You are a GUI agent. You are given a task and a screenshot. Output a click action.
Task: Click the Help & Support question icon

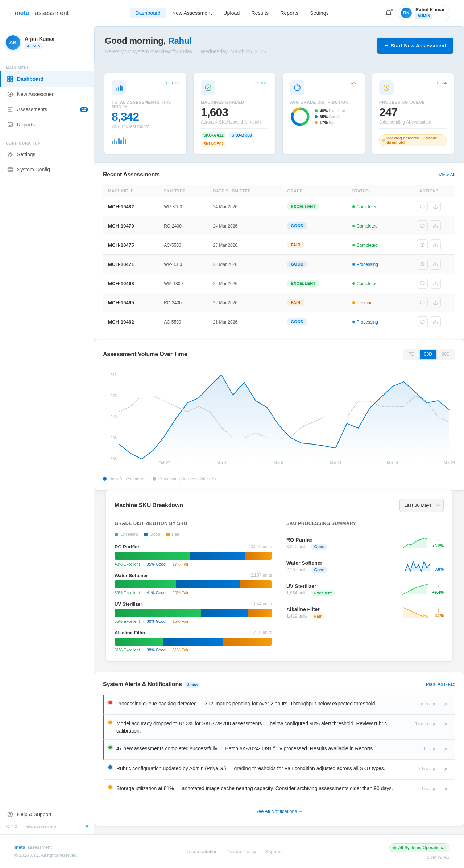(10, 814)
